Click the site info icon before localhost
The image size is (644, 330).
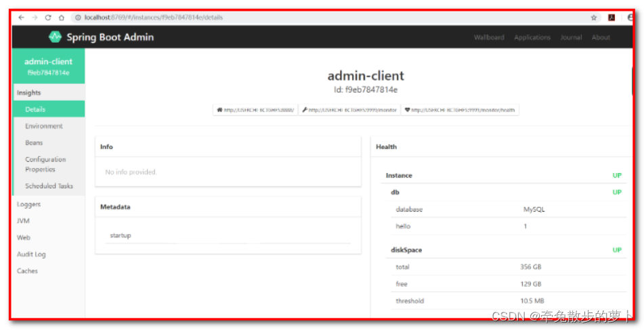click(78, 18)
